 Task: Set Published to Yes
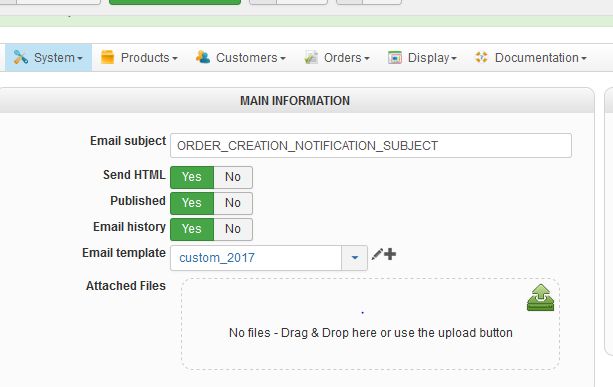pos(192,203)
